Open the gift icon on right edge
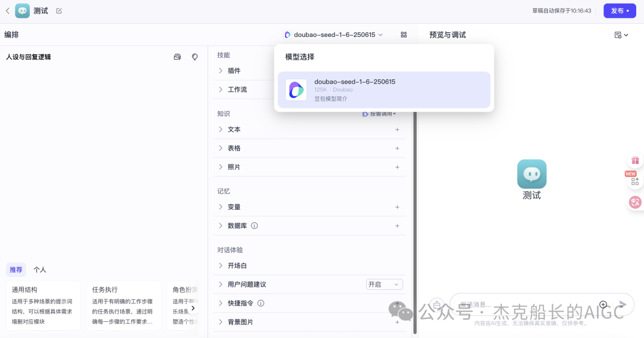The height and width of the screenshot is (338, 644). click(x=635, y=160)
